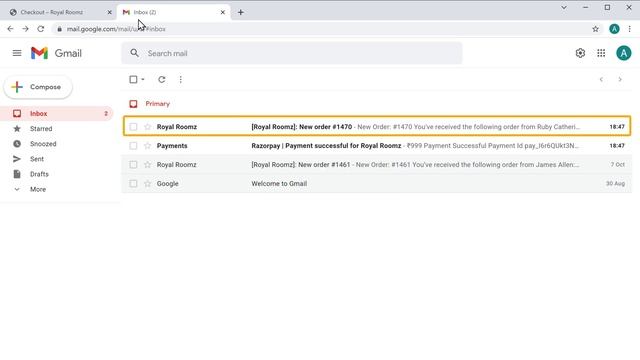Image resolution: width=640 pixels, height=360 pixels.
Task: Open the Inbox folder in sidebar
Action: 57,113
